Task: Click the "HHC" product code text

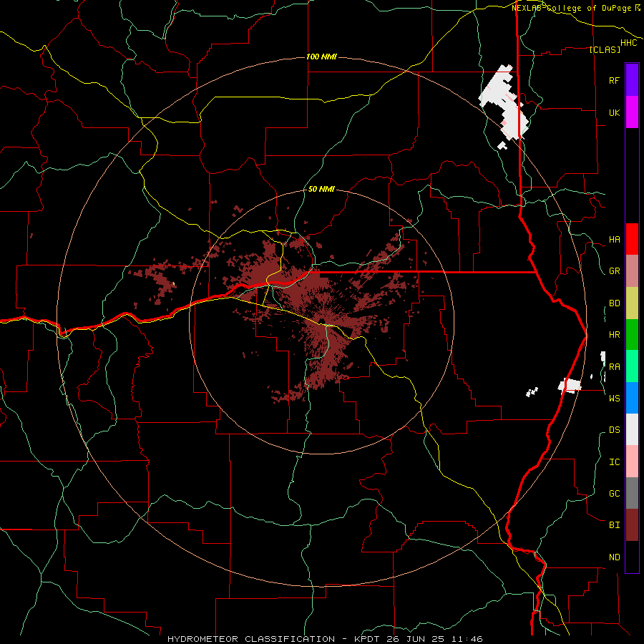Action: click(629, 43)
